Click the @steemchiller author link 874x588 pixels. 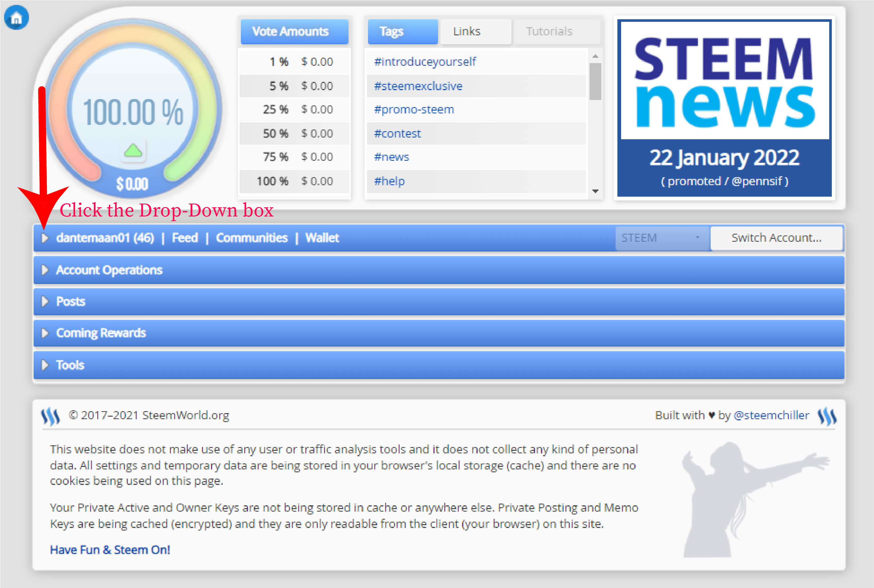click(771, 415)
